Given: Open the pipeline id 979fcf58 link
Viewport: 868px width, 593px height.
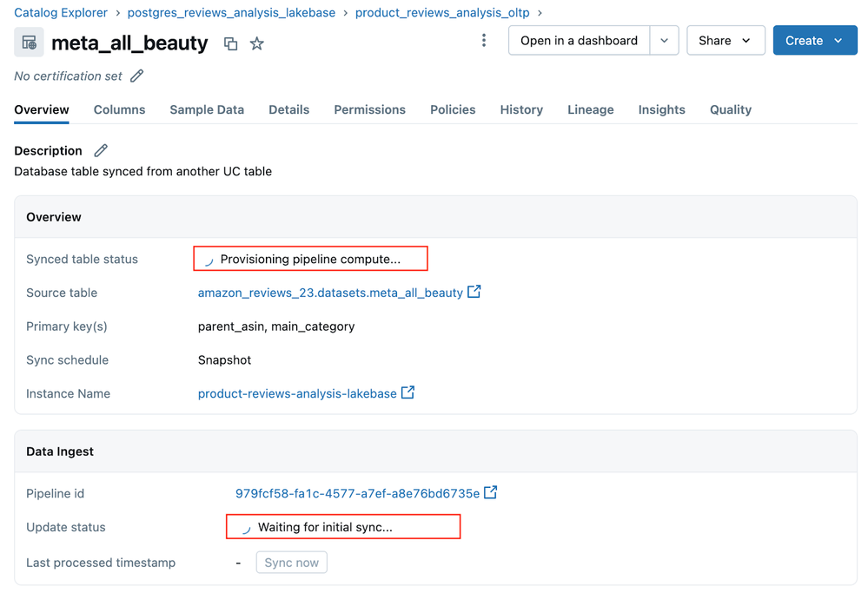Looking at the screenshot, I should (x=357, y=493).
